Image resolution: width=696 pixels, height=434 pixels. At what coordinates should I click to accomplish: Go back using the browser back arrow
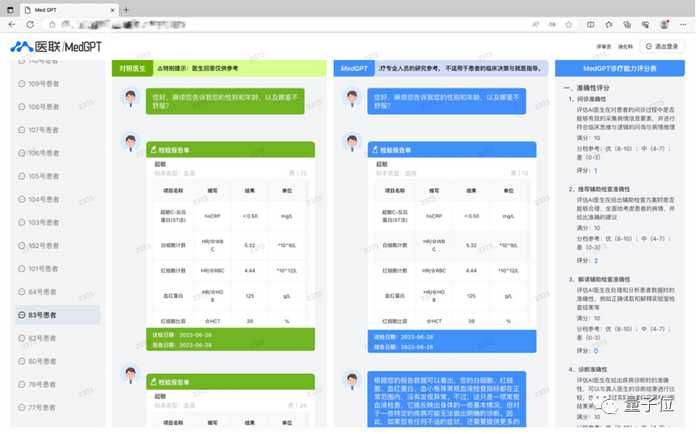[12, 24]
